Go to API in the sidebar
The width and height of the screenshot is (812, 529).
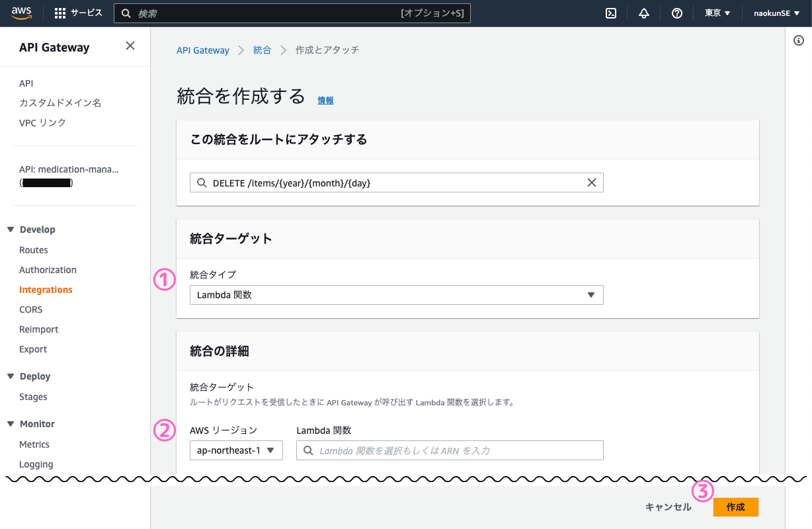pyautogui.click(x=26, y=83)
